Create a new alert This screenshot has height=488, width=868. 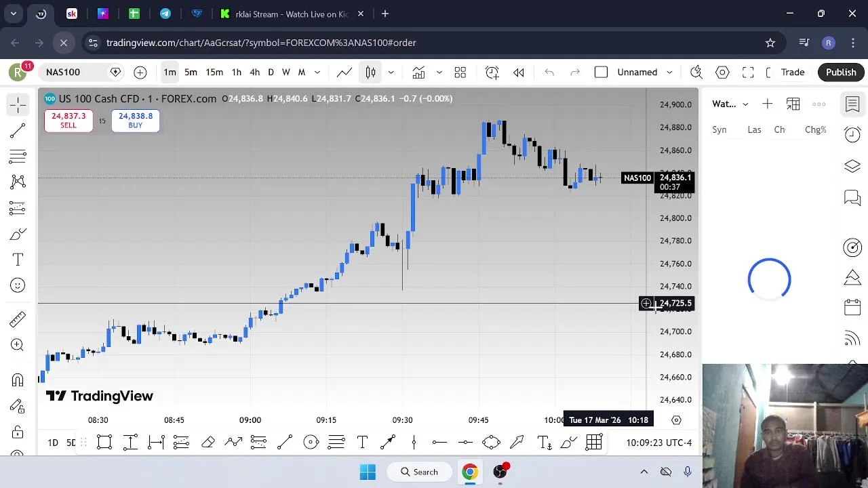coord(492,72)
